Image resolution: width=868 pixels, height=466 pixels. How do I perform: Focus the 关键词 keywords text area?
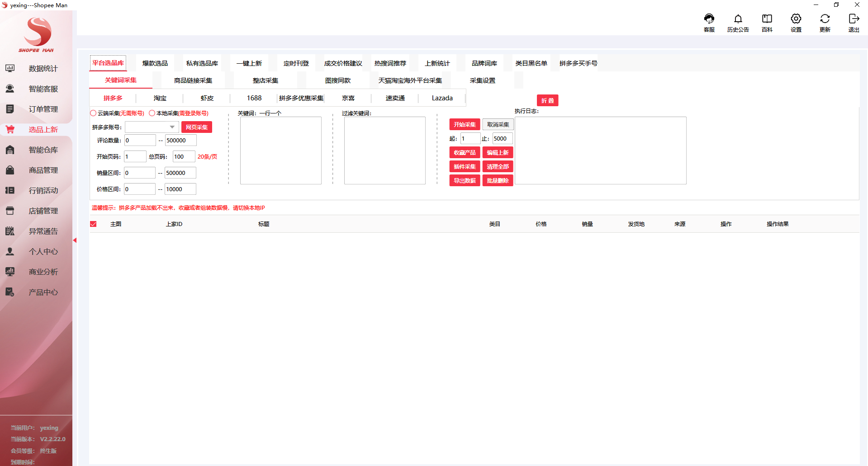pos(281,151)
